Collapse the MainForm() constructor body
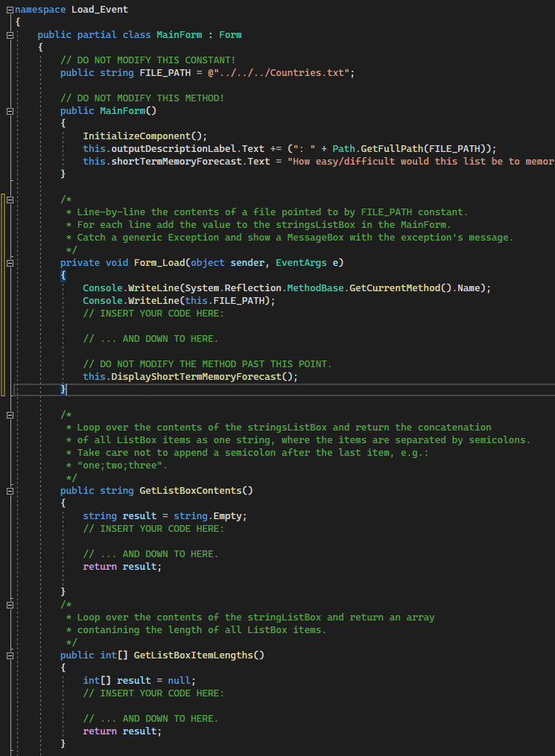The height and width of the screenshot is (756, 555). tap(9, 111)
